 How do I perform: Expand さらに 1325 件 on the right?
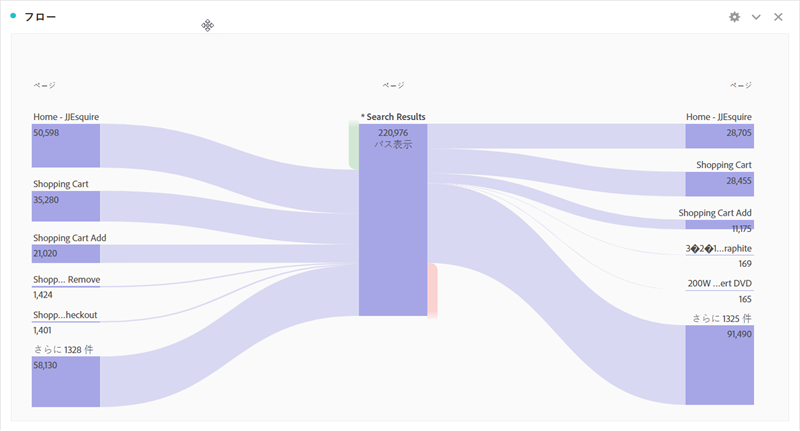719,365
